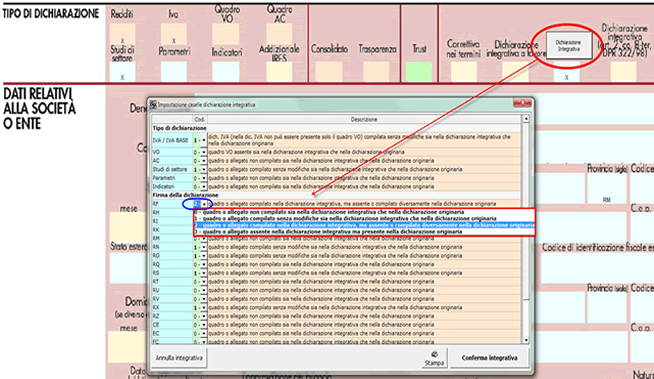
Task: Open the IVA / IVA BASE code dropdown
Action: (204, 141)
